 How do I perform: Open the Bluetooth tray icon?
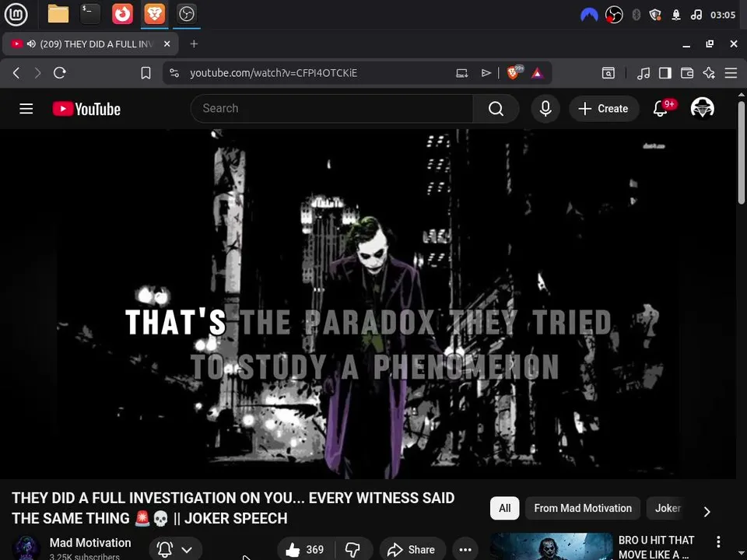pyautogui.click(x=636, y=15)
